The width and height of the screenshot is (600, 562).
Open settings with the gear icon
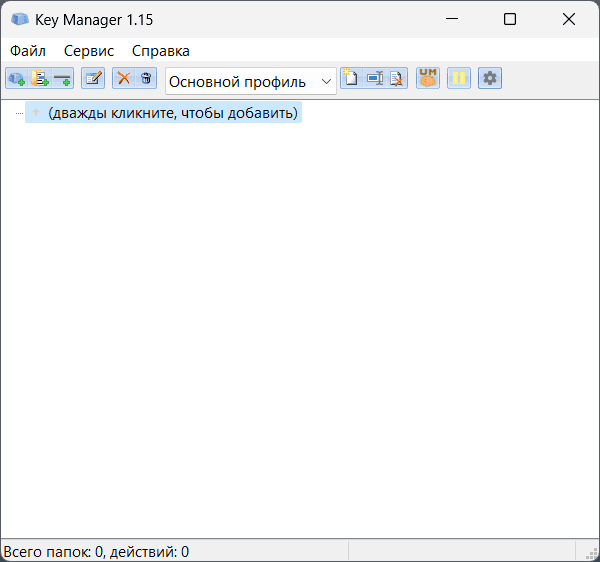(490, 78)
